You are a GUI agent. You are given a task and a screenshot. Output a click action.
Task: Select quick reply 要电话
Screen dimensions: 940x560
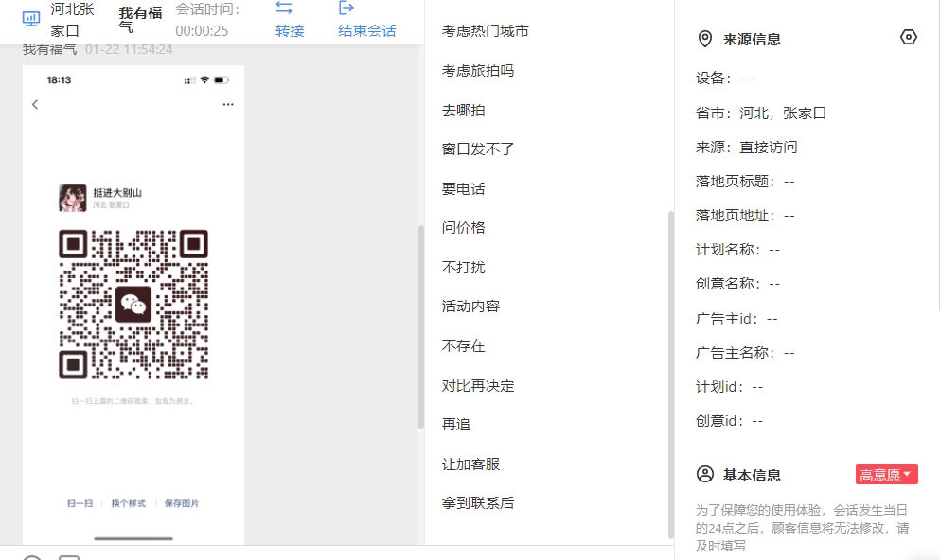tap(464, 188)
